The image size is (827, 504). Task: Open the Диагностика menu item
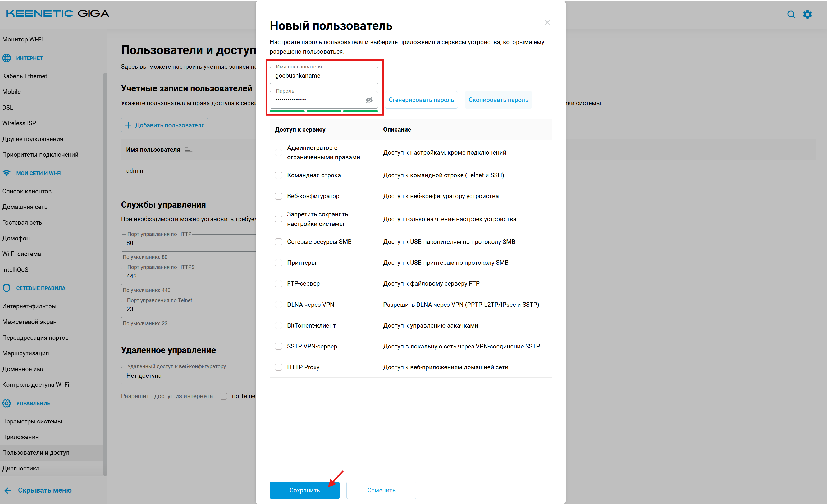tap(21, 468)
